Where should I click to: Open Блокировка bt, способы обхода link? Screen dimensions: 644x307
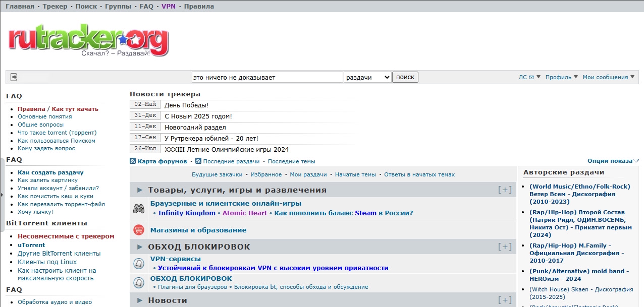click(x=301, y=287)
